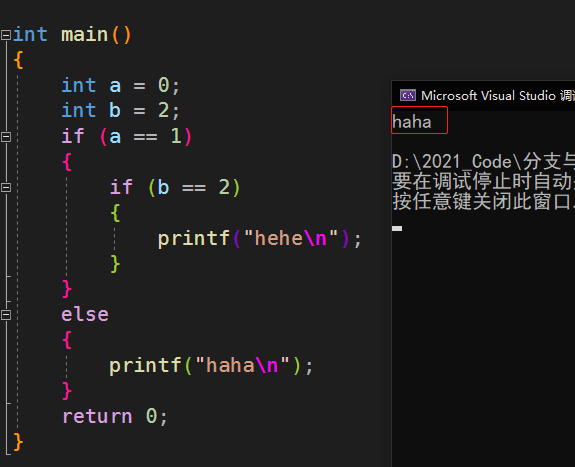Click the closing brace of main function
This screenshot has width=575, height=467.
pyautogui.click(x=18, y=441)
